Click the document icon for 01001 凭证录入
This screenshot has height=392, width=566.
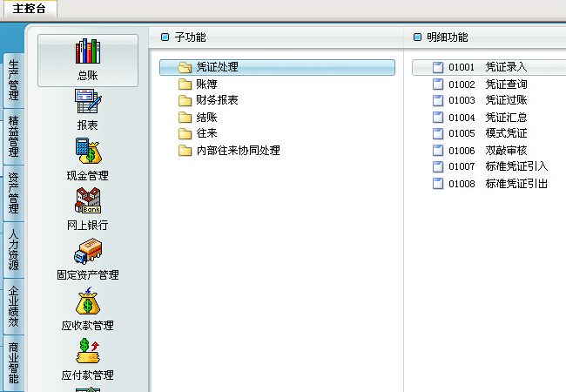click(438, 67)
